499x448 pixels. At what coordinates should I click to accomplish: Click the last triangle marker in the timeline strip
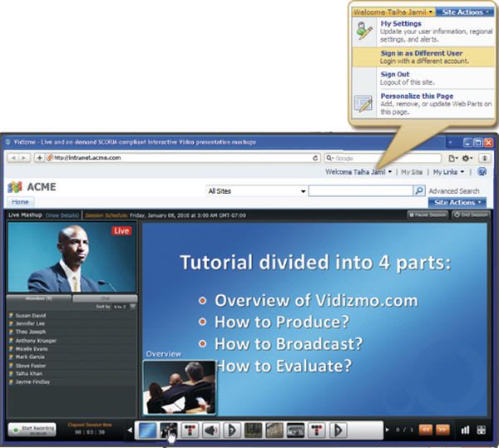click(338, 431)
